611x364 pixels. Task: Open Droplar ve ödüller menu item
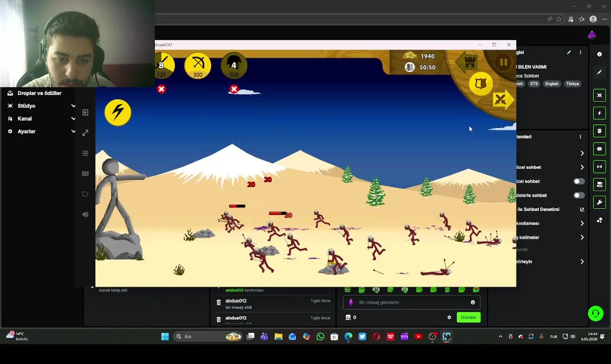coord(39,93)
